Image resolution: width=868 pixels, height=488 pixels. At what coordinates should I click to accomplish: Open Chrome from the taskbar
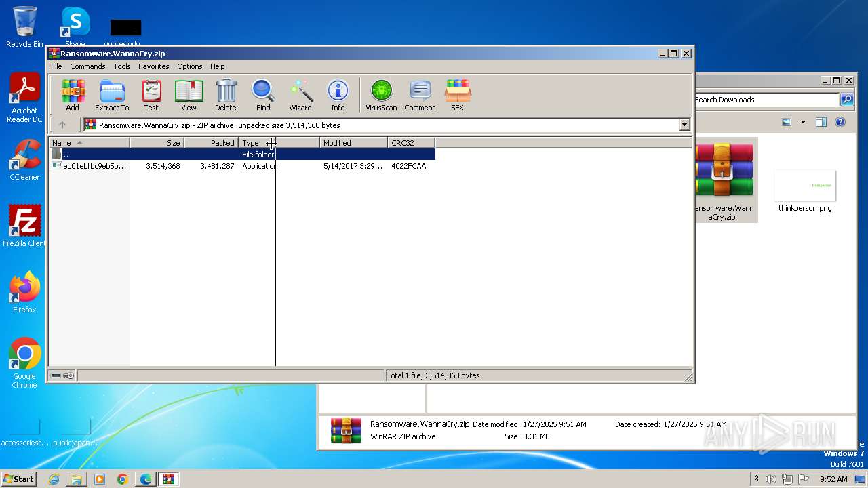point(123,479)
